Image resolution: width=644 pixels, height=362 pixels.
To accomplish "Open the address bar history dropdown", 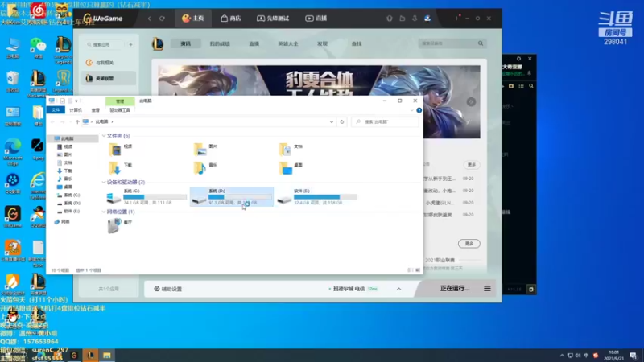I will point(332,122).
